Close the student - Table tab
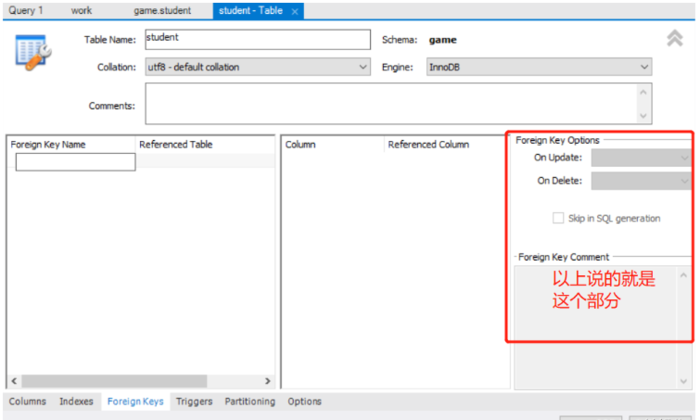Screen dimensions: 700x420 pos(294,11)
